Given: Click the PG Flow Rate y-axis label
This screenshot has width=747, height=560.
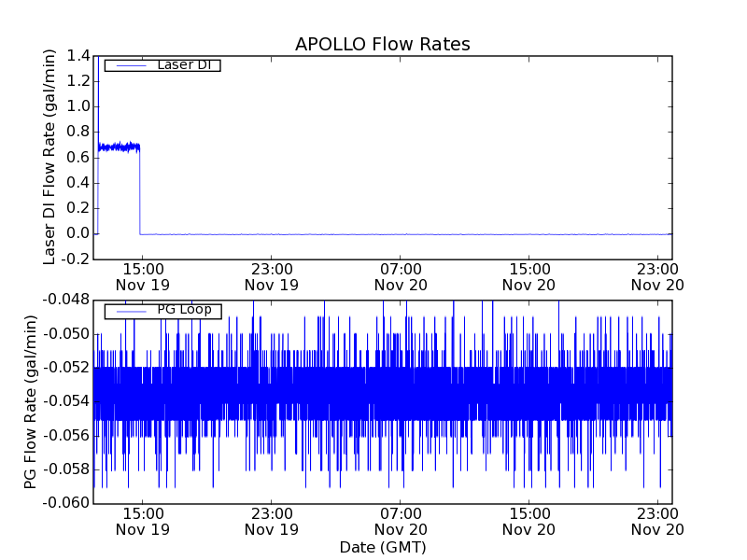Looking at the screenshot, I should (x=30, y=401).
